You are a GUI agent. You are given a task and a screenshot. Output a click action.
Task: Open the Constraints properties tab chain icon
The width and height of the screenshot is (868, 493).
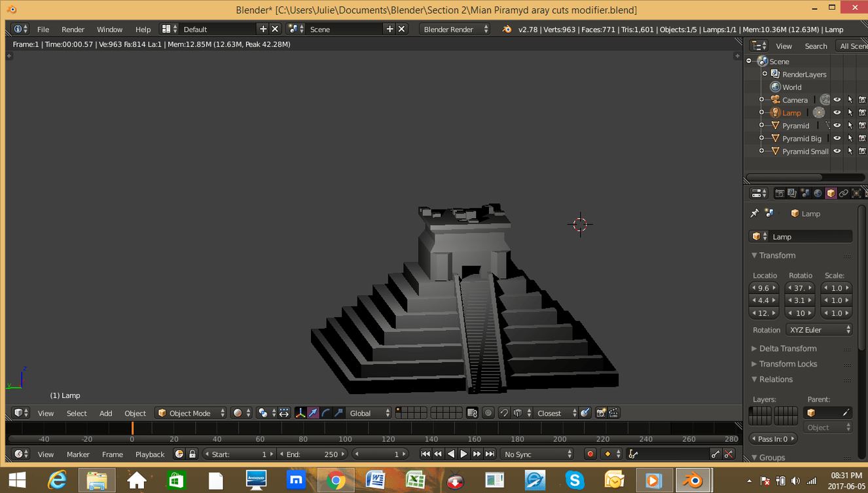click(x=843, y=193)
